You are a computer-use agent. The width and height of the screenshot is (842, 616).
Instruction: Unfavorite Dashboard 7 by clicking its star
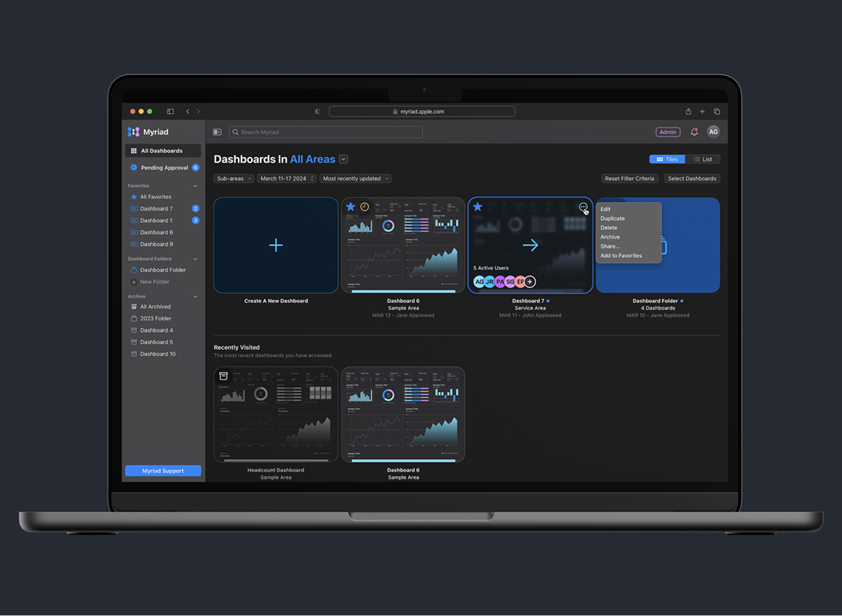pyautogui.click(x=478, y=207)
